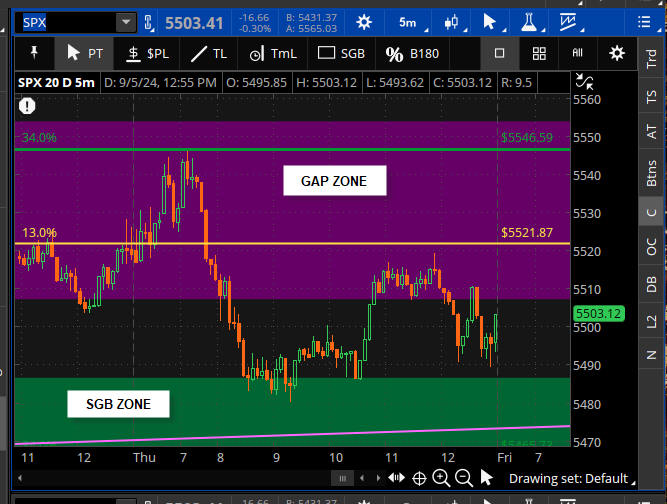Open the L2 sidebar tab
Image resolution: width=667 pixels, height=504 pixels.
point(651,321)
